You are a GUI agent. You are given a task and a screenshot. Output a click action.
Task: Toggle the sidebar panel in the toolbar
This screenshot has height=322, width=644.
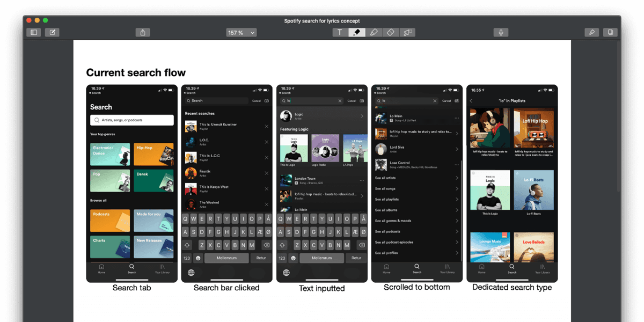[34, 32]
